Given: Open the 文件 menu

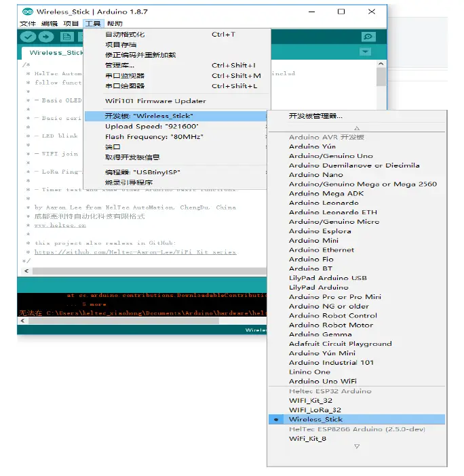Looking at the screenshot, I should 28,24.
